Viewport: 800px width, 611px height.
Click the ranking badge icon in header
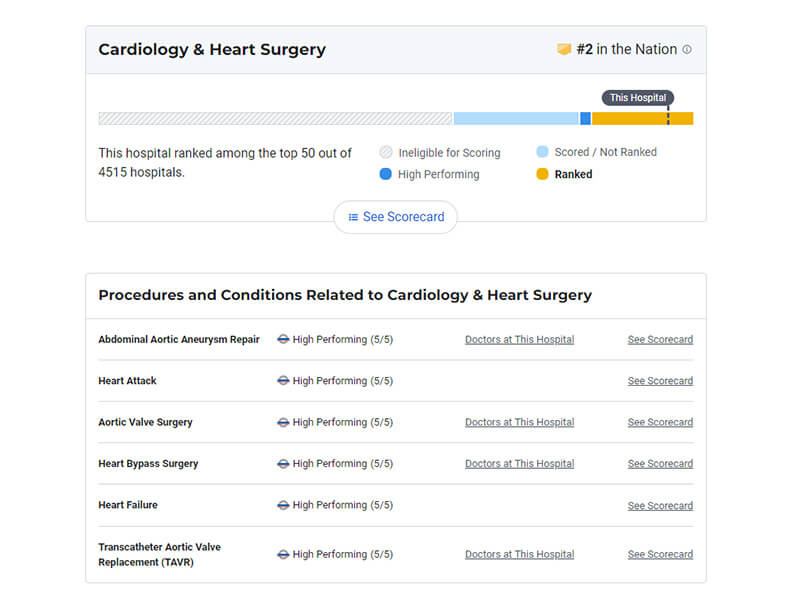click(x=564, y=50)
